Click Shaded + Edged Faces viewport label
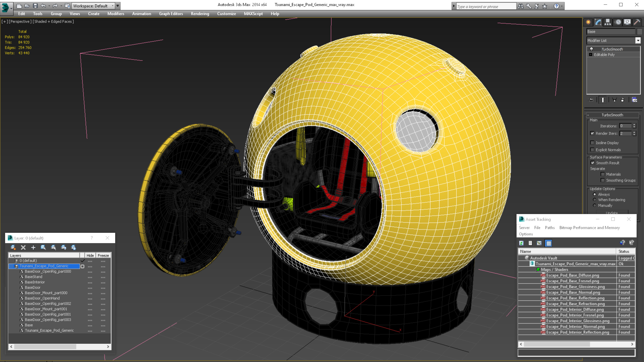644x362 pixels. [x=53, y=21]
